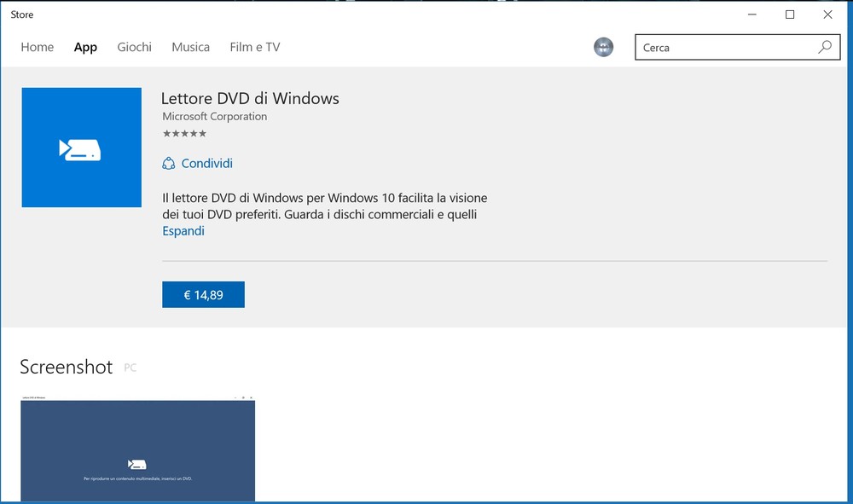
Task: Select the App tab
Action: point(85,47)
